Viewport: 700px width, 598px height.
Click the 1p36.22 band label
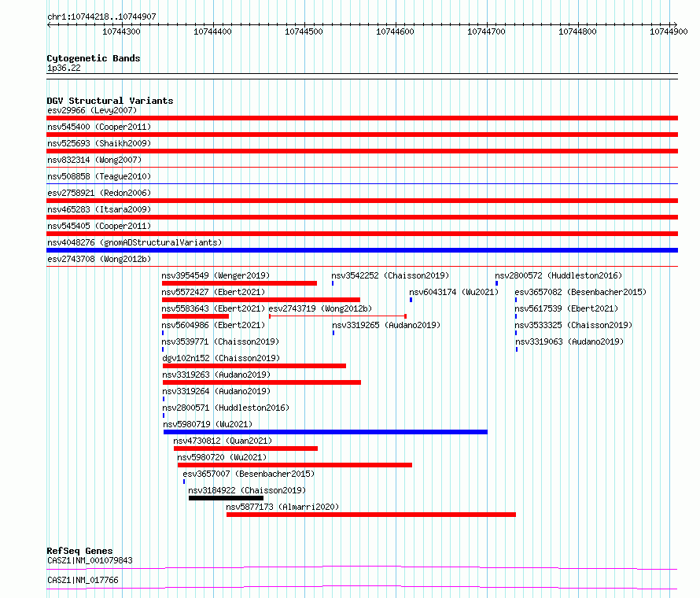(x=64, y=68)
